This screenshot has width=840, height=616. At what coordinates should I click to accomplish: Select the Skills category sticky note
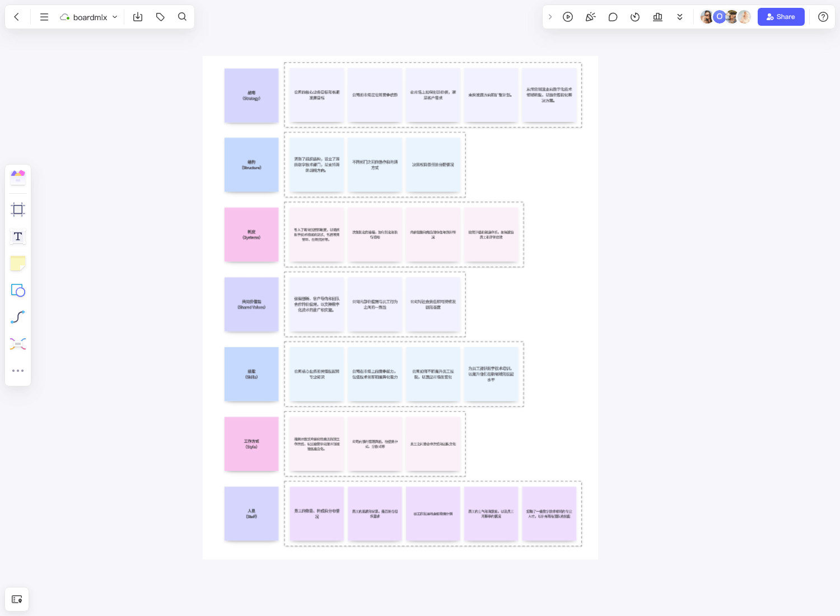(x=251, y=374)
